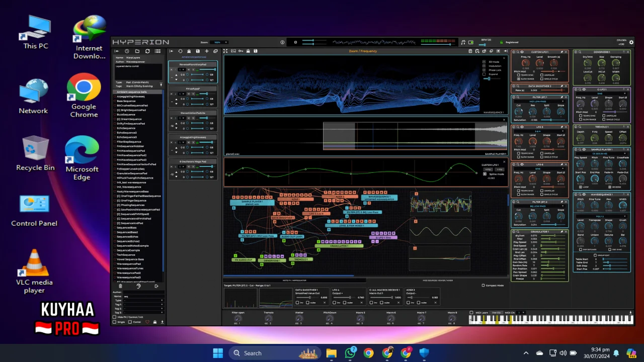Select the FM soft pad layer header
The width and height of the screenshot is (644, 362).
click(193, 89)
